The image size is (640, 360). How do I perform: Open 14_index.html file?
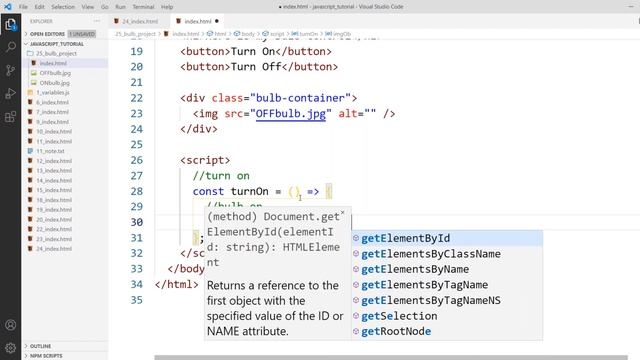coord(54,180)
